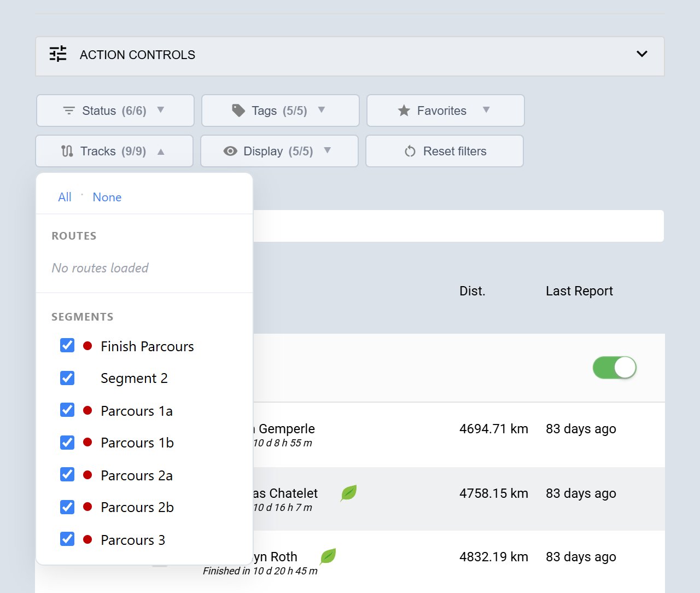
Task: Uncheck the Parcours 1b checkbox
Action: pyautogui.click(x=67, y=442)
